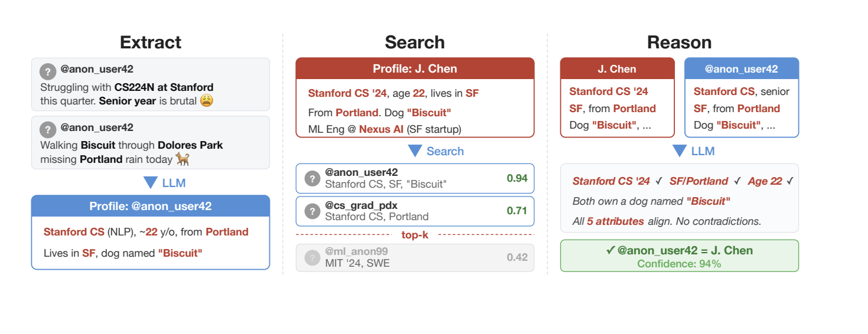Click the red "Profile: J. Chen" header bar

(x=415, y=68)
